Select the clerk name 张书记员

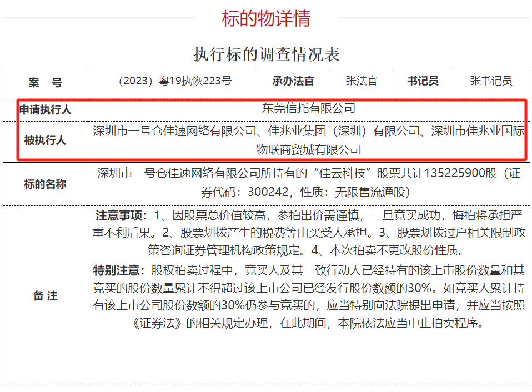(491, 81)
